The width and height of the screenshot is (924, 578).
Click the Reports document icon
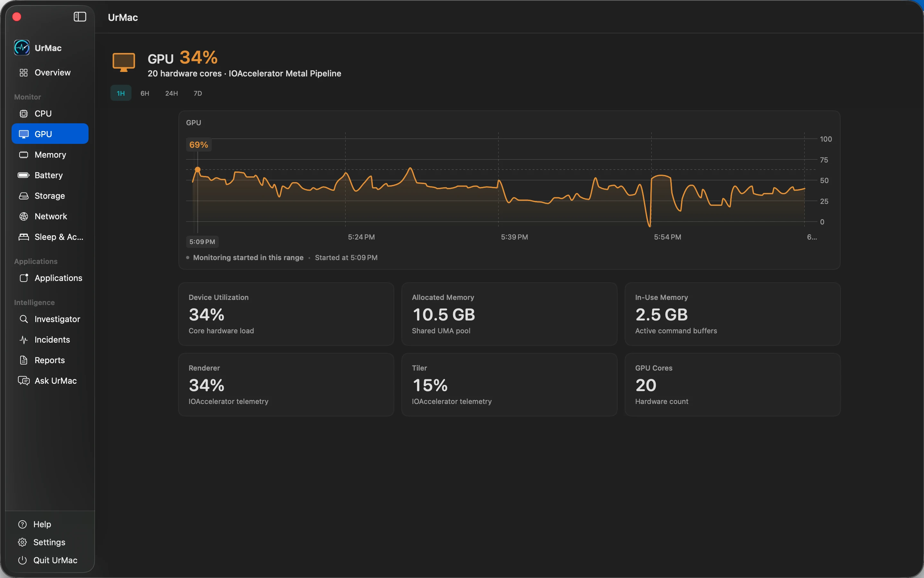24,360
